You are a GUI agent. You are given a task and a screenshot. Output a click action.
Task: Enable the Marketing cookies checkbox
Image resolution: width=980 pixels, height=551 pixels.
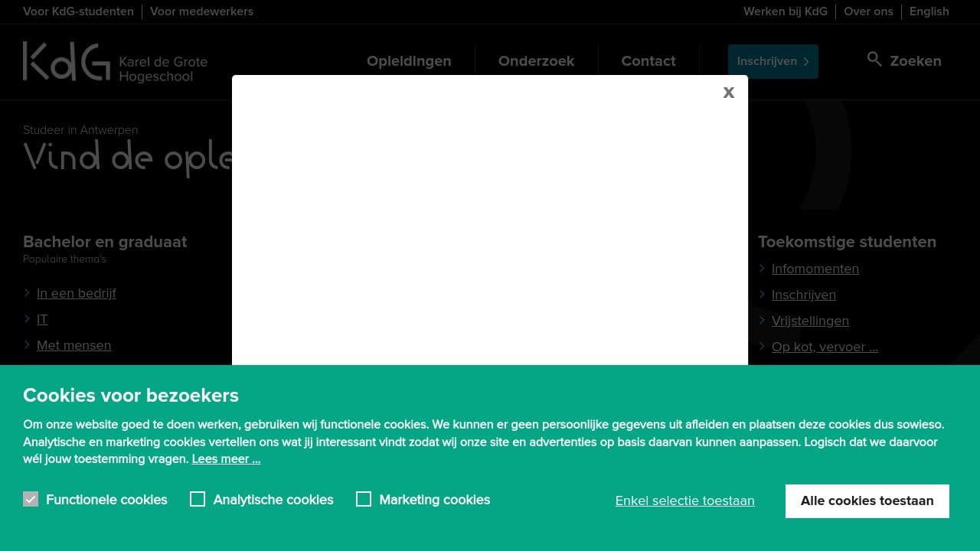(x=364, y=499)
